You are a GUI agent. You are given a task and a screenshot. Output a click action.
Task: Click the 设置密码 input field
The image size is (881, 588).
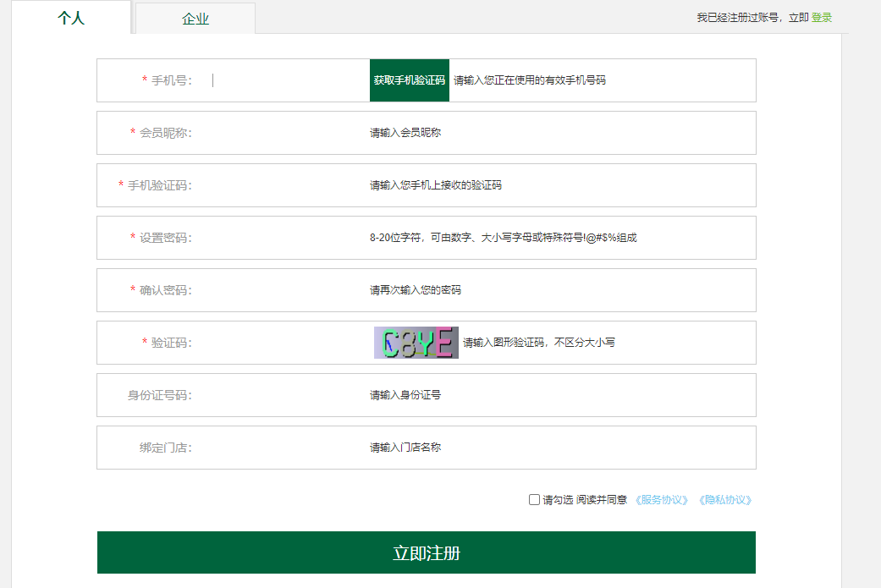(x=279, y=238)
